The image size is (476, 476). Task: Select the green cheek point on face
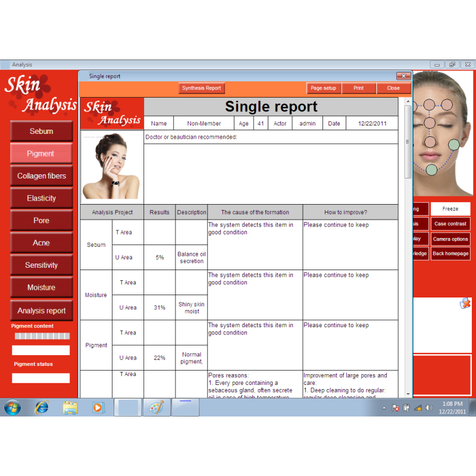click(x=453, y=145)
